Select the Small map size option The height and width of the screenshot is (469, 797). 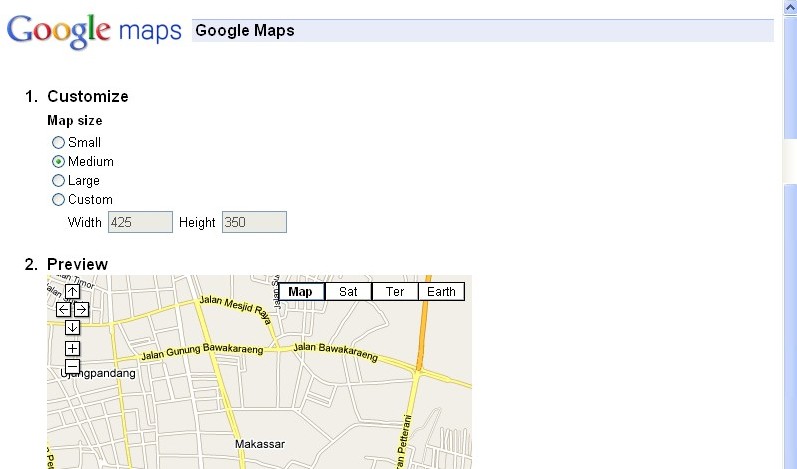point(58,143)
